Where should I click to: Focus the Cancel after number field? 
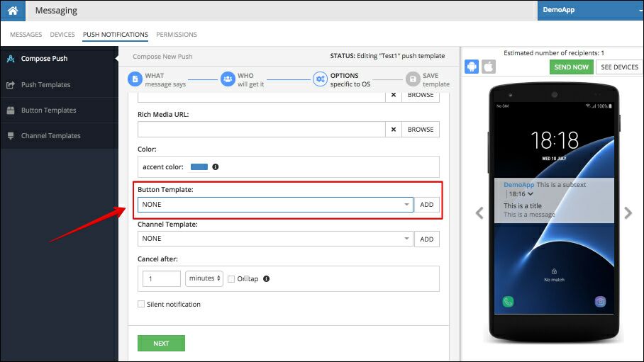162,278
